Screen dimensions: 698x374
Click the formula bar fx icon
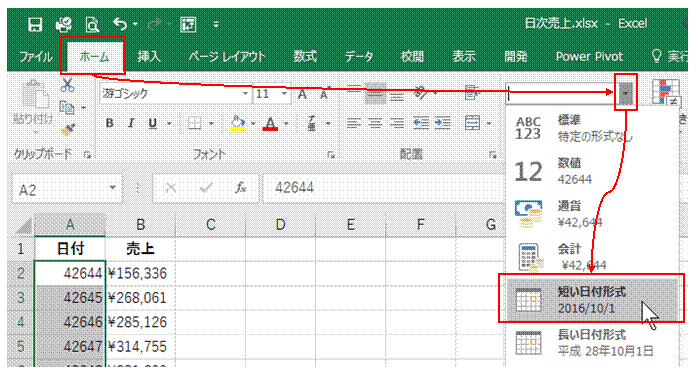[241, 189]
